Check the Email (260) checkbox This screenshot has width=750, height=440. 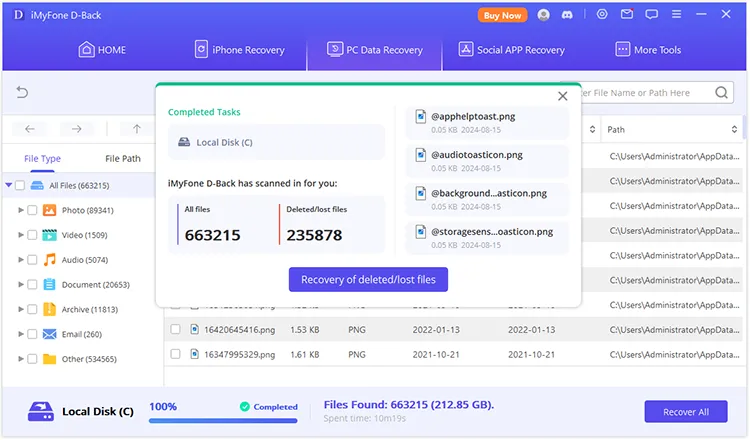(32, 334)
